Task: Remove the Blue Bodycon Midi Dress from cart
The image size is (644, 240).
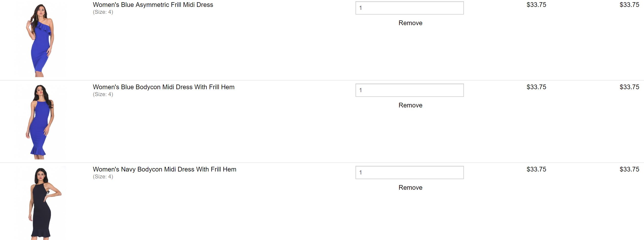Action: [410, 105]
